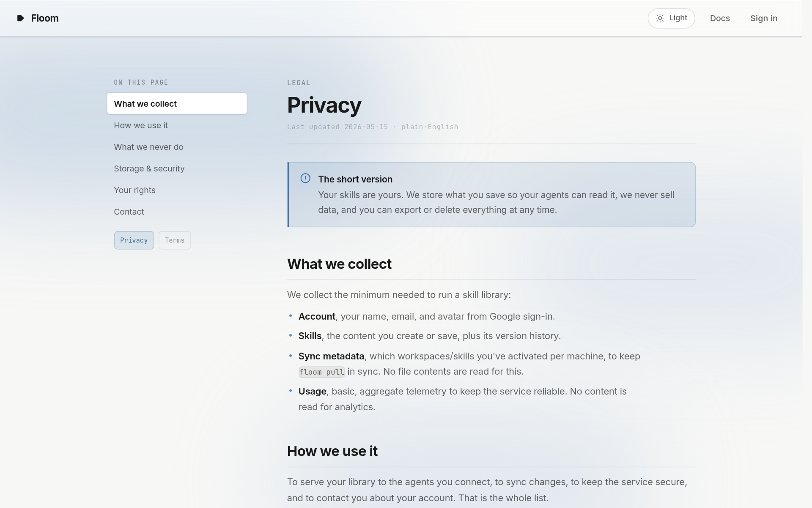Click 'The short version' heading

355,179
